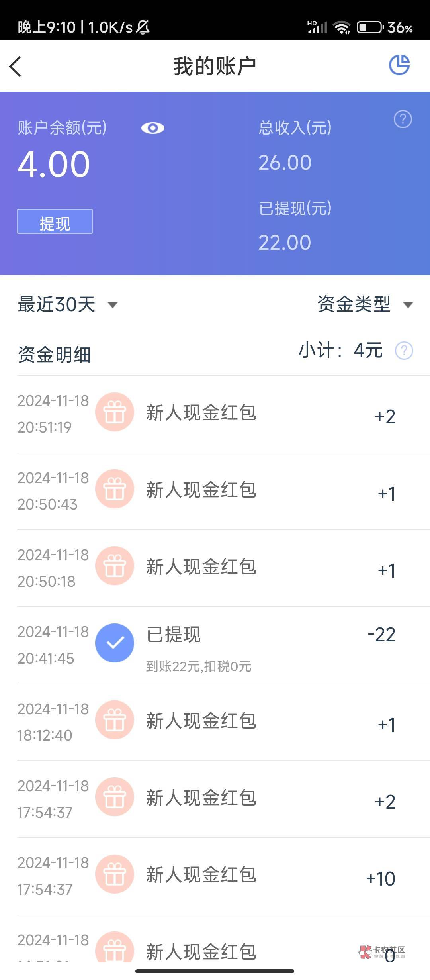The image size is (430, 980).
Task: Open the pie chart statistics icon
Action: 399,65
